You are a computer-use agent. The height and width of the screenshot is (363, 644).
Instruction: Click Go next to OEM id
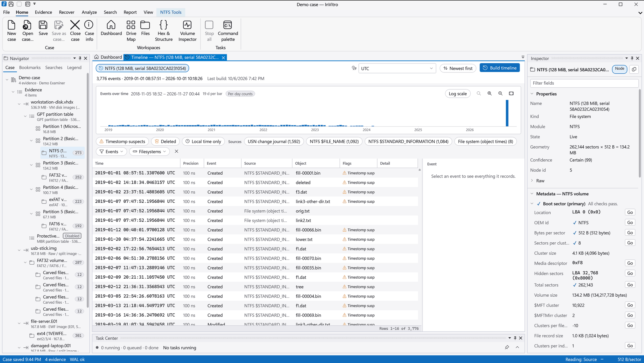coord(630,222)
